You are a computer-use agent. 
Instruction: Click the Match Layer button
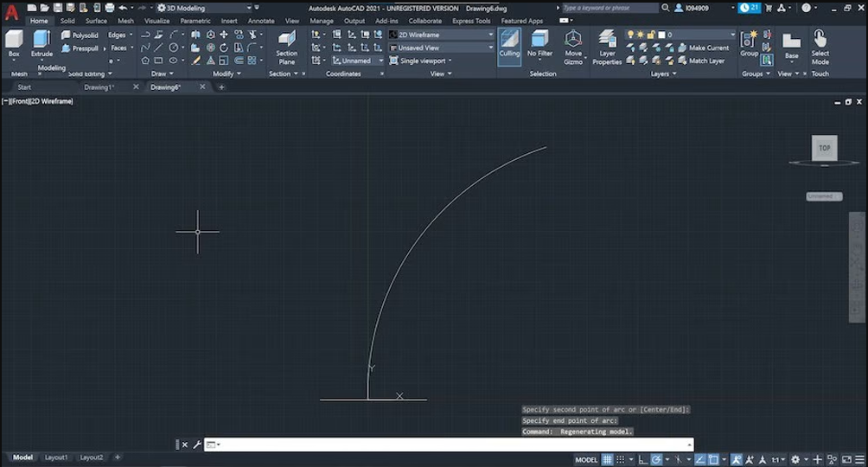[701, 61]
